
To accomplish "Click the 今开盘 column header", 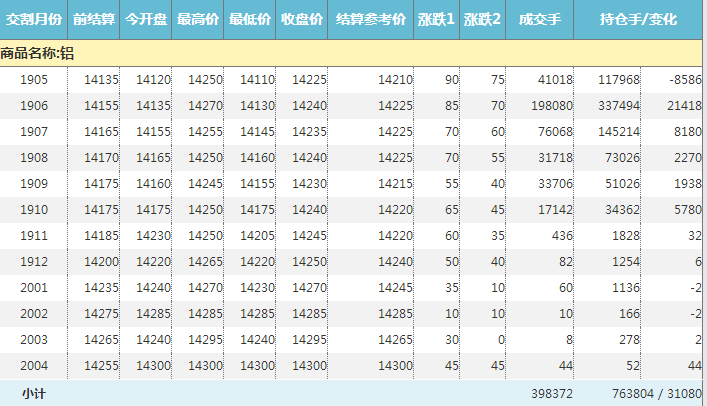I will pyautogui.click(x=146, y=19).
